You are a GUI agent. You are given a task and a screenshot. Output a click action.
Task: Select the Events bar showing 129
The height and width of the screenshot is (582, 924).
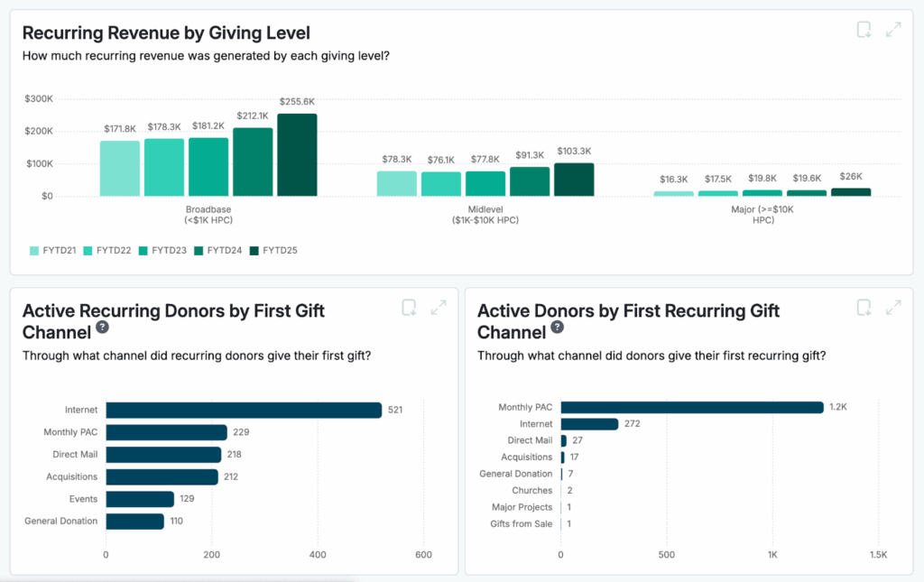click(x=140, y=498)
